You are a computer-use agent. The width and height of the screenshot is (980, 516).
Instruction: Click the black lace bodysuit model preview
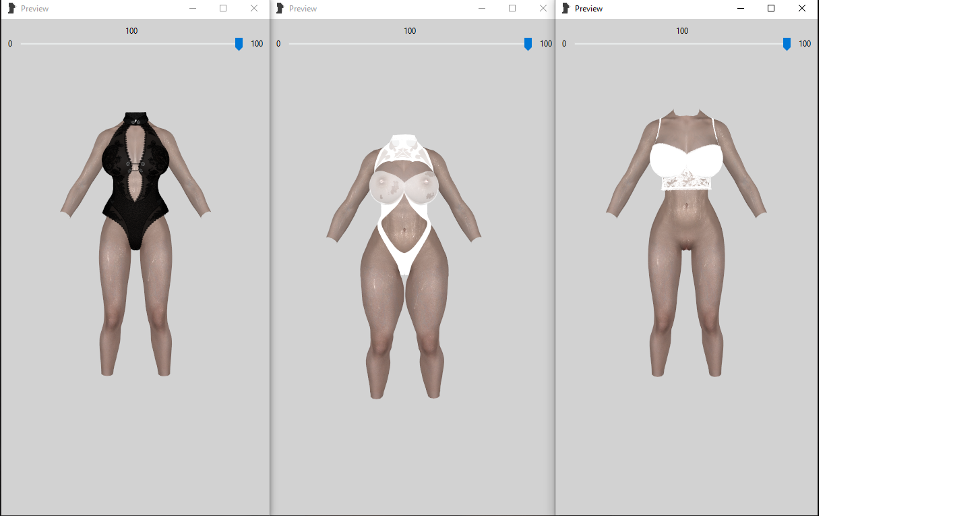click(135, 243)
